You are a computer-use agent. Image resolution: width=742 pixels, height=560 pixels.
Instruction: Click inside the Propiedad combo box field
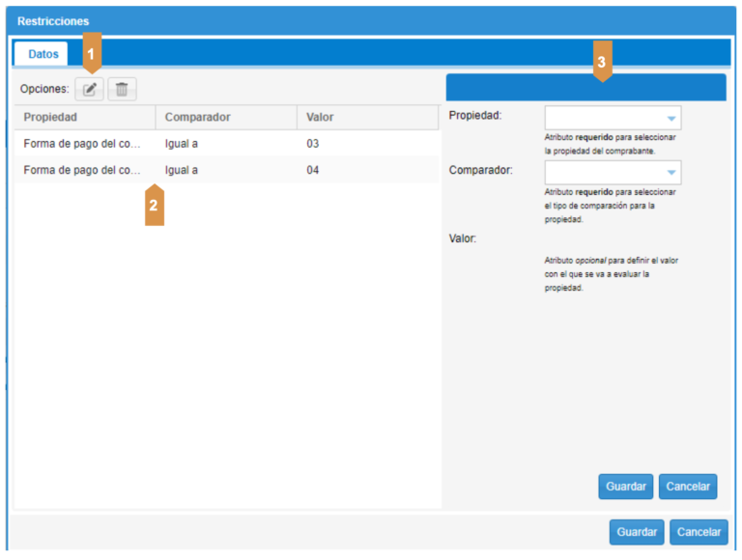[x=603, y=119]
